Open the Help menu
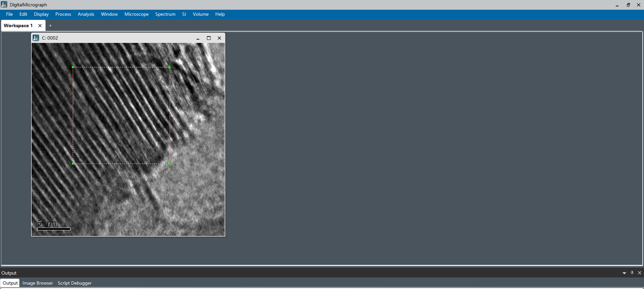The height and width of the screenshot is (289, 644). (x=220, y=14)
